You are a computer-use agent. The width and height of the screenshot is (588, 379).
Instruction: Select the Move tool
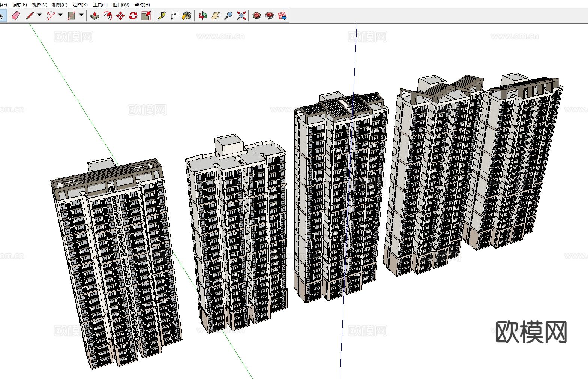(x=120, y=16)
